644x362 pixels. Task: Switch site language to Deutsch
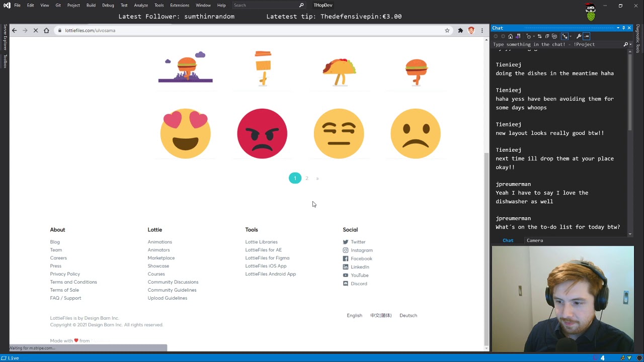coord(408,315)
